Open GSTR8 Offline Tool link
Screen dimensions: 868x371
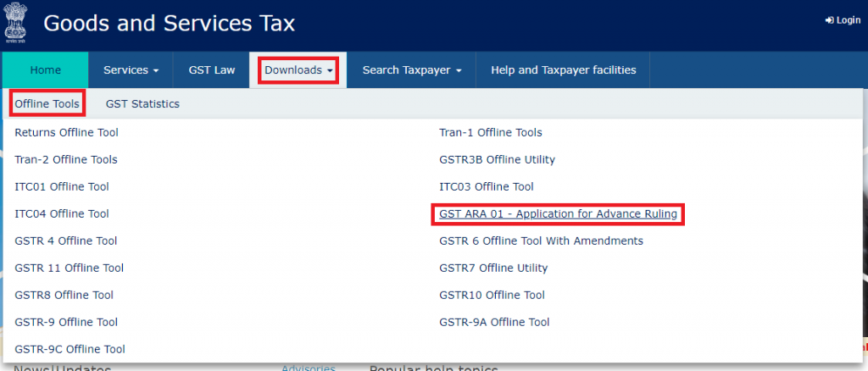coord(64,296)
